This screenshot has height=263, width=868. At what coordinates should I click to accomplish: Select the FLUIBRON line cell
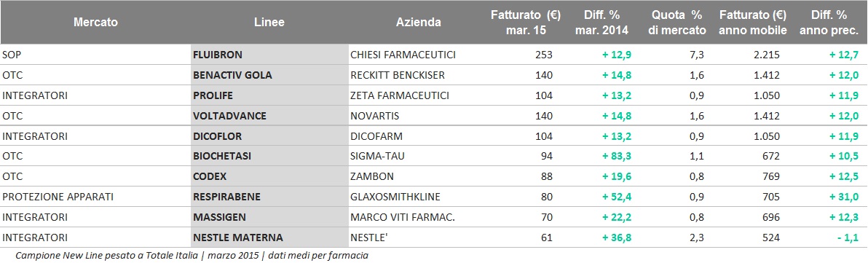269,54
